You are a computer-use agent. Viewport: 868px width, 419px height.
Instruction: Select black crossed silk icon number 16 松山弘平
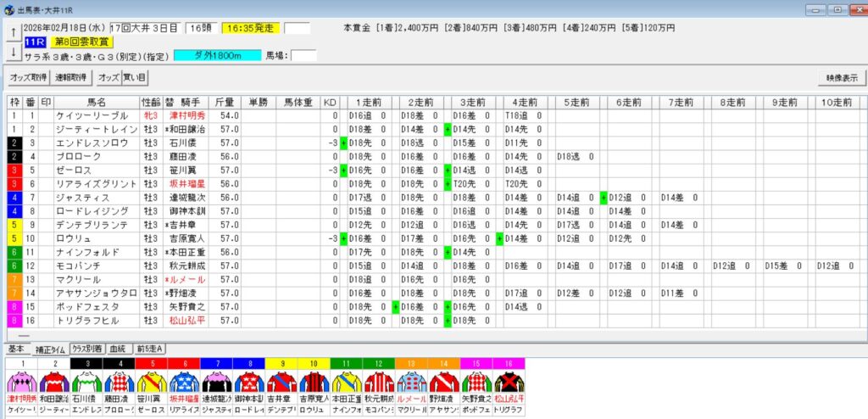[x=509, y=382]
